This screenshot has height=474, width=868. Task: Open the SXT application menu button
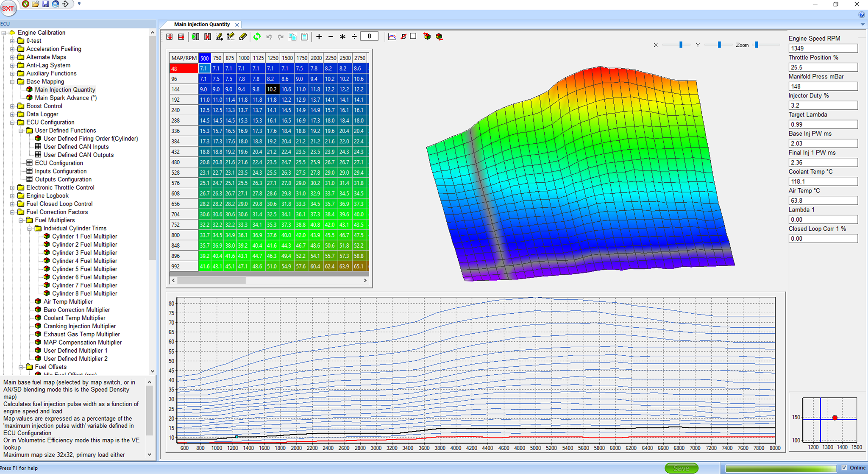point(8,8)
